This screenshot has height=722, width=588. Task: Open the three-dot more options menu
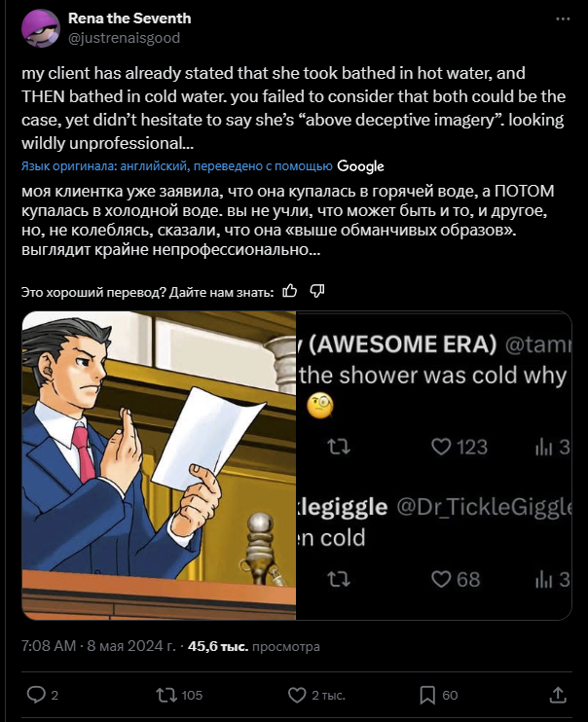(563, 18)
